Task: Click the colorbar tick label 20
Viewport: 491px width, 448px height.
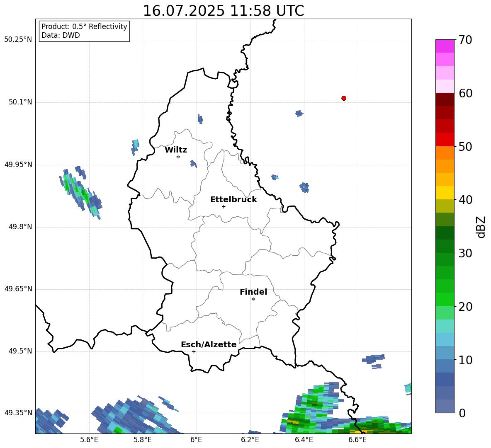Action: pyautogui.click(x=465, y=307)
